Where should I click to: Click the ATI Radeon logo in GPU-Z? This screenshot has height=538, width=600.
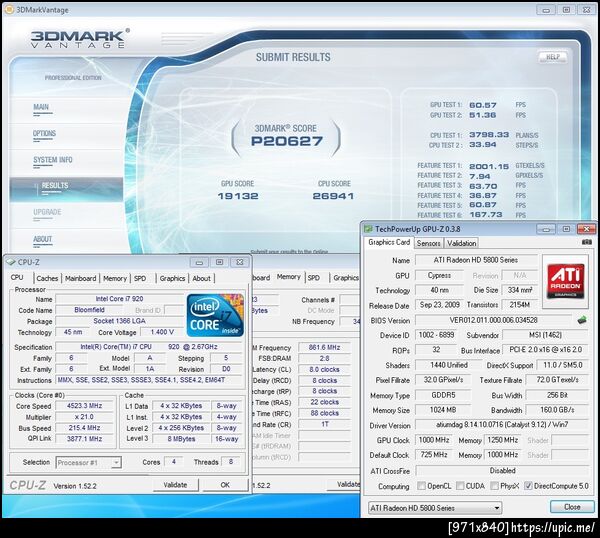(x=565, y=281)
